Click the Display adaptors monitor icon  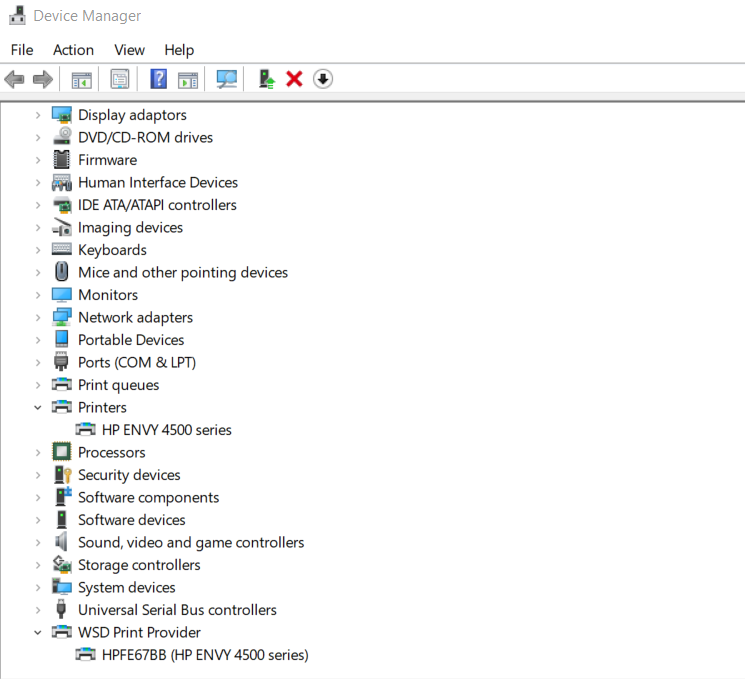(x=62, y=115)
